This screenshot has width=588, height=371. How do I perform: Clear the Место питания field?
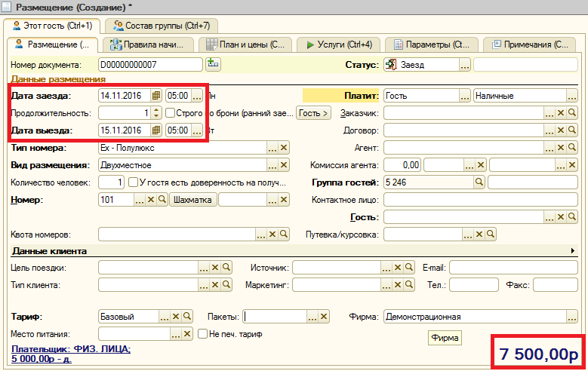click(187, 333)
